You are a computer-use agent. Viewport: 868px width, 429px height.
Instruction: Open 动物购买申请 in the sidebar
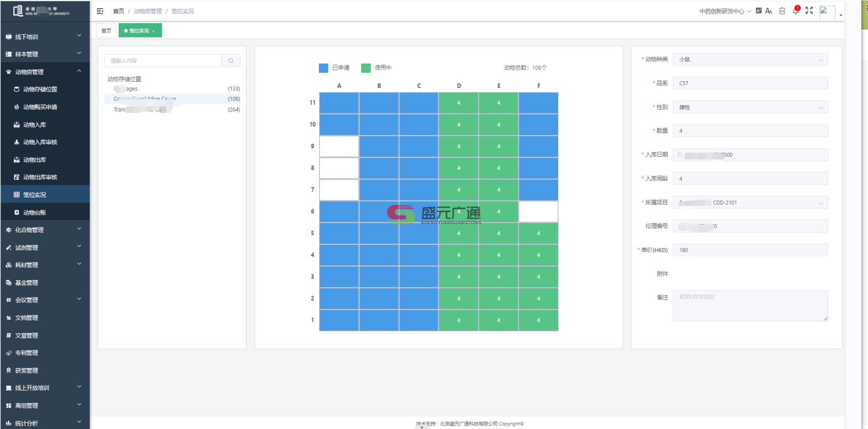click(40, 107)
